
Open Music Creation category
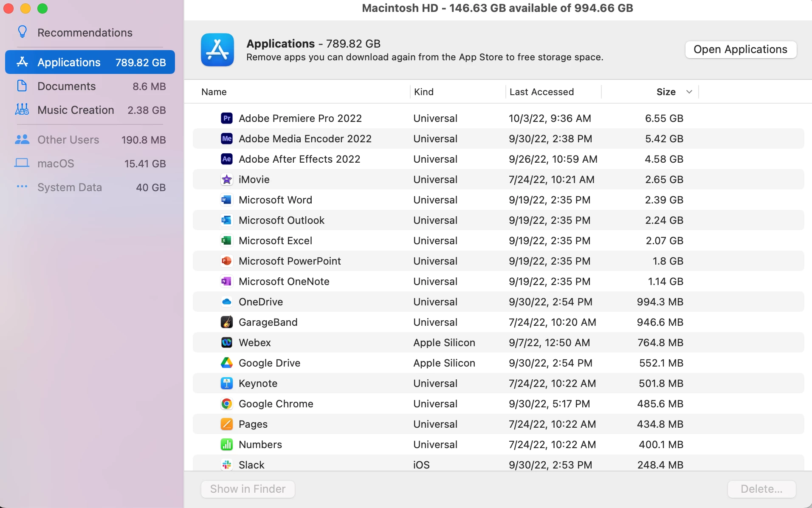point(90,110)
